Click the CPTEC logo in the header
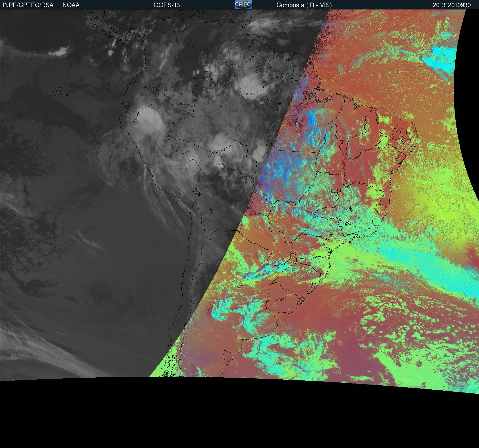The width and height of the screenshot is (479, 448). (x=243, y=5)
